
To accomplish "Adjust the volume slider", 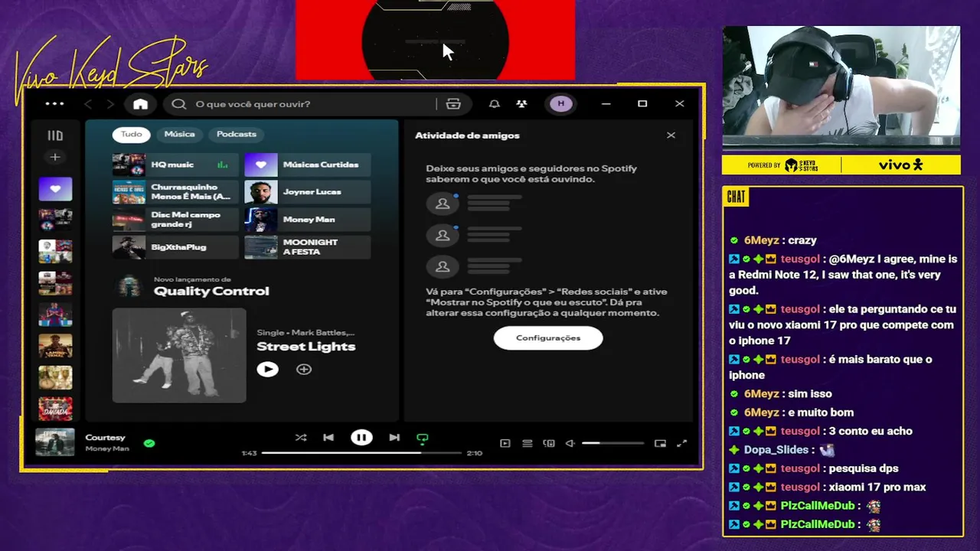I will pos(612,443).
